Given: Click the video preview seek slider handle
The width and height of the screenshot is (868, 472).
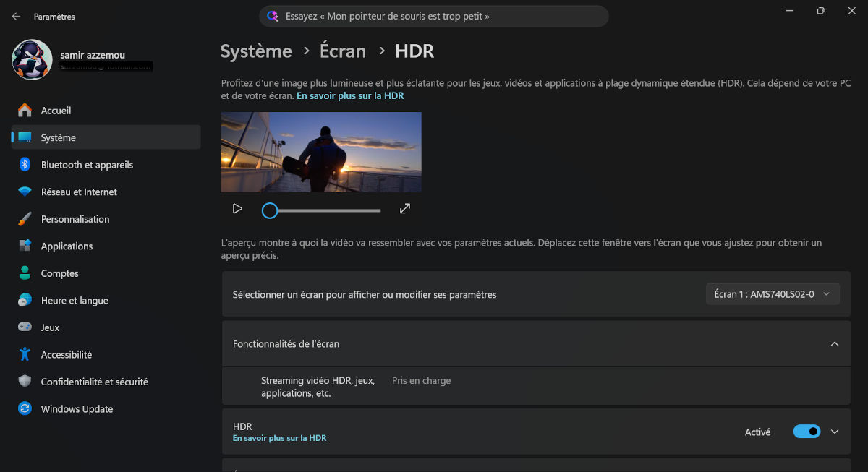Looking at the screenshot, I should click(270, 210).
